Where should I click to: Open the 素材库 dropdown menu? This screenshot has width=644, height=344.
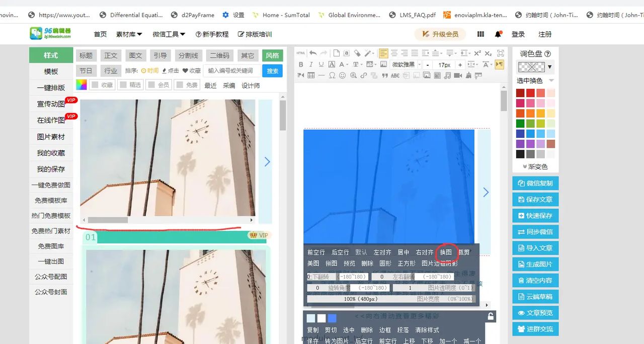[128, 34]
